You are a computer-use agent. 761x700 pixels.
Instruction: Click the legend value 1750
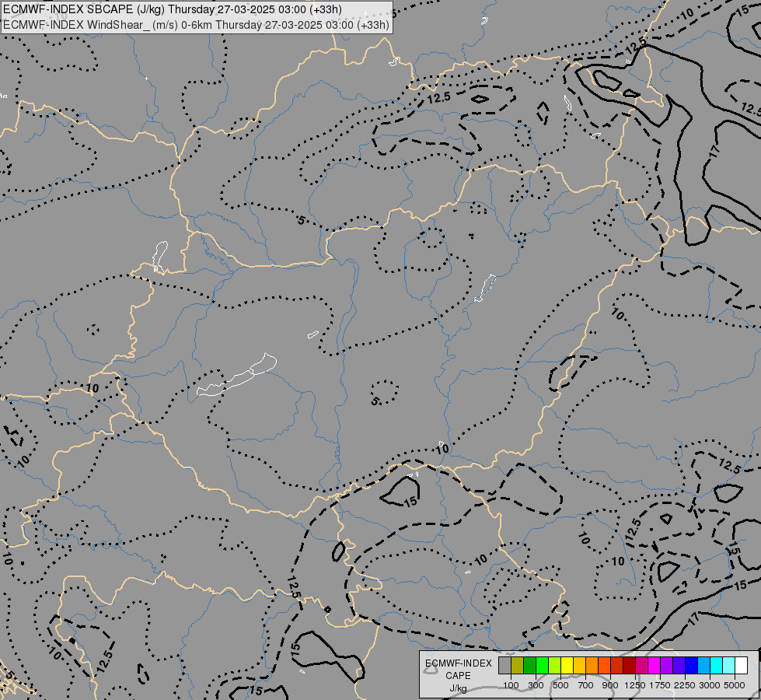[660, 685]
